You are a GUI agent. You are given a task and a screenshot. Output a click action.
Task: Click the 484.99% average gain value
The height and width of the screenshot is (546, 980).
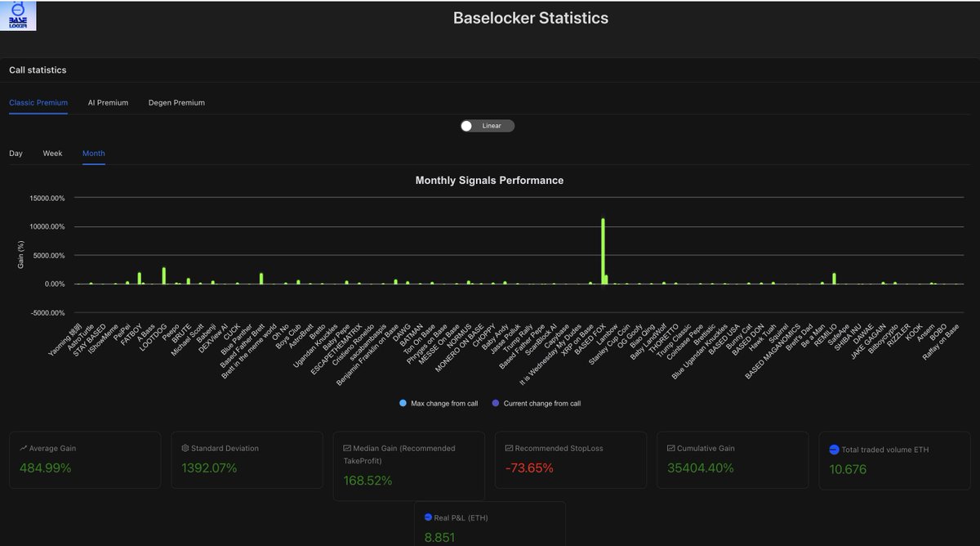coord(45,468)
